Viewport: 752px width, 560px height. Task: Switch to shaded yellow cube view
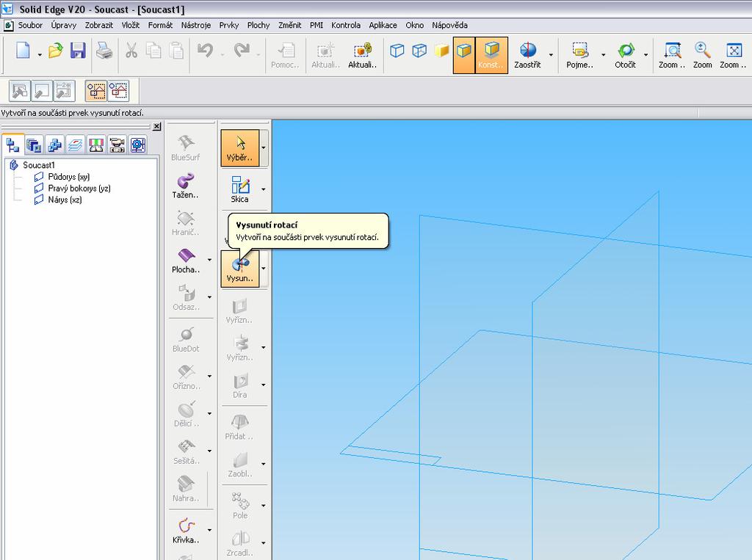[441, 51]
